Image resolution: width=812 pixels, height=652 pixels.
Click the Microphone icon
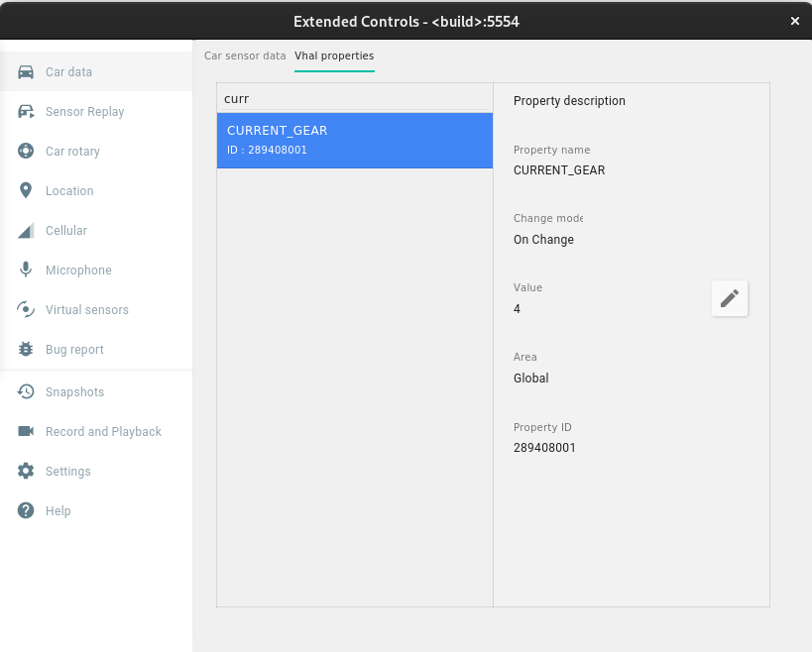coord(26,271)
